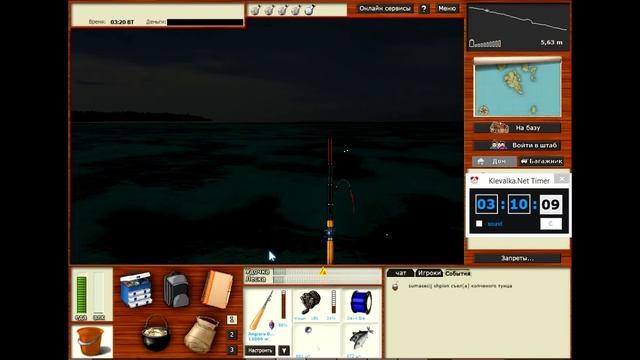Click the reel wear indicator bar
The height and width of the screenshot is (360, 640).
(x=333, y=302)
